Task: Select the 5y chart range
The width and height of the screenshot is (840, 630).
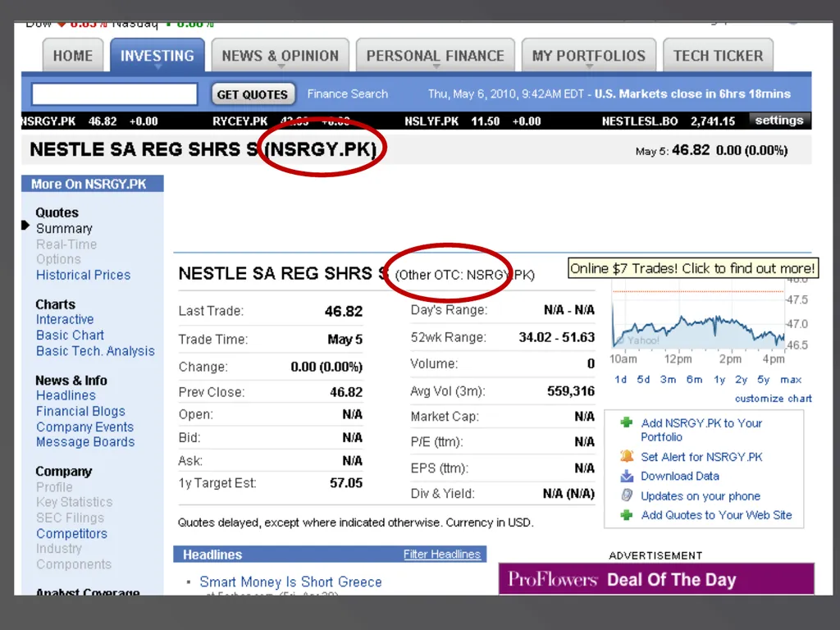Action: tap(764, 379)
